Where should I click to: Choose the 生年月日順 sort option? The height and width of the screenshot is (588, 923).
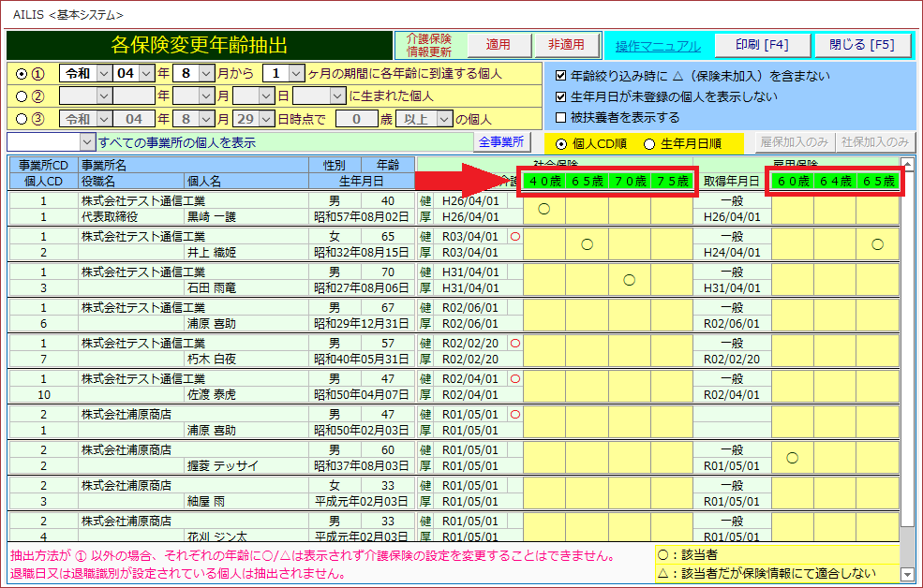(x=648, y=143)
